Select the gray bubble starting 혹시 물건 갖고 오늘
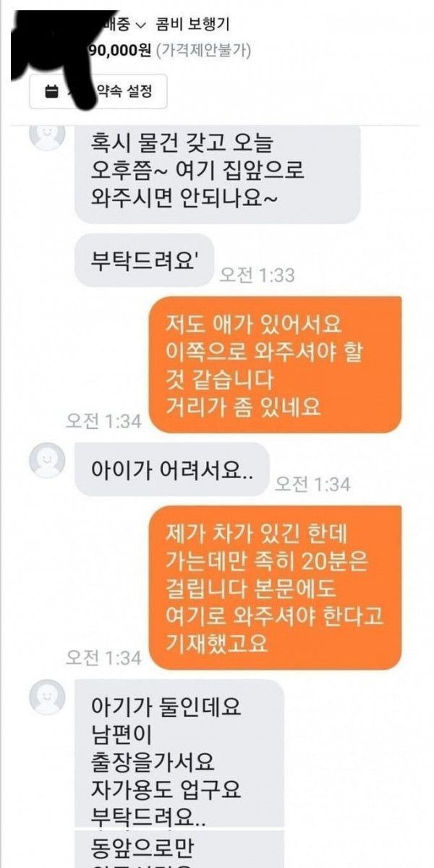This screenshot has width=434, height=868. [x=217, y=172]
